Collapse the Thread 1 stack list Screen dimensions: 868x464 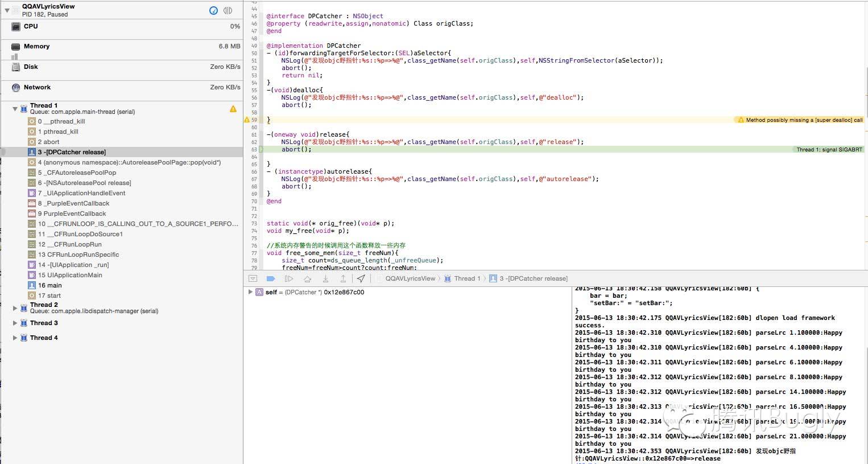pyautogui.click(x=15, y=109)
